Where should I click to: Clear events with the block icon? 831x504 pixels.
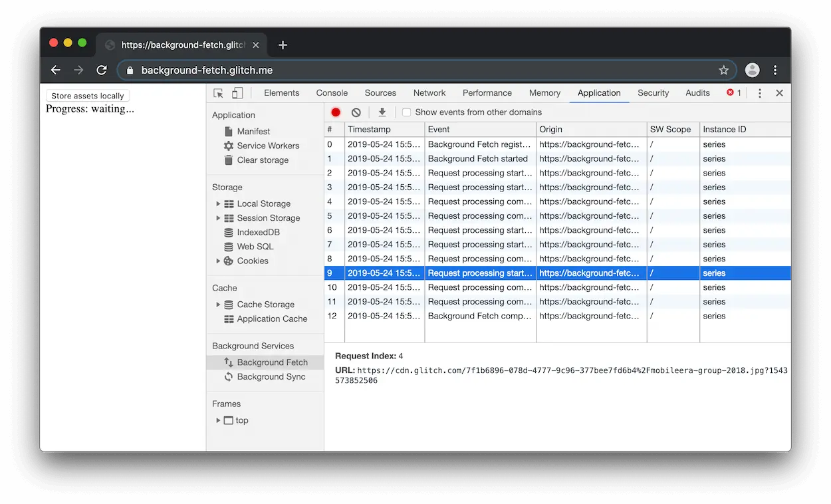(356, 112)
